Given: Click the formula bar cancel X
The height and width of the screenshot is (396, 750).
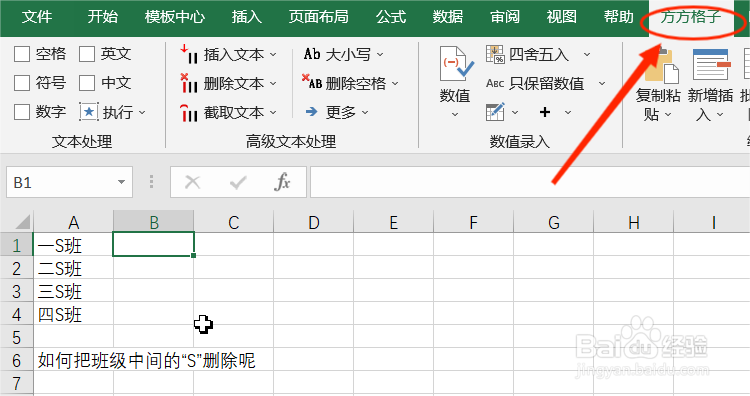Looking at the screenshot, I should (193, 182).
